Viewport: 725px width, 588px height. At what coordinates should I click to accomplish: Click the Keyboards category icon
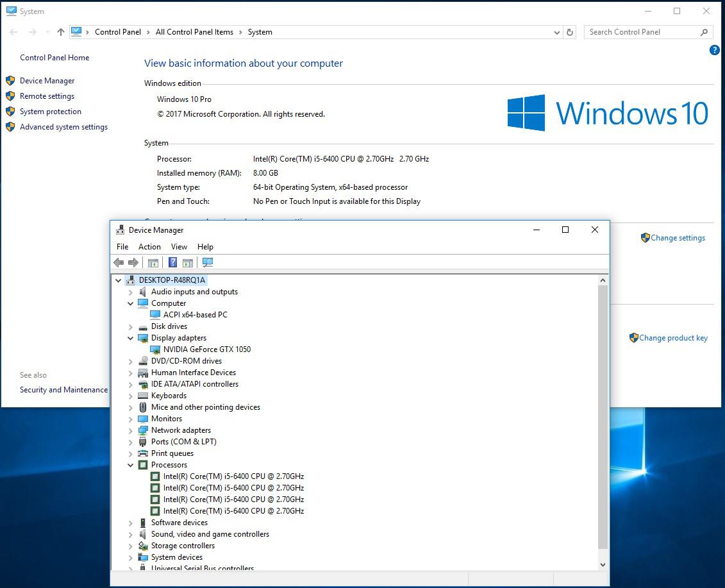point(143,396)
